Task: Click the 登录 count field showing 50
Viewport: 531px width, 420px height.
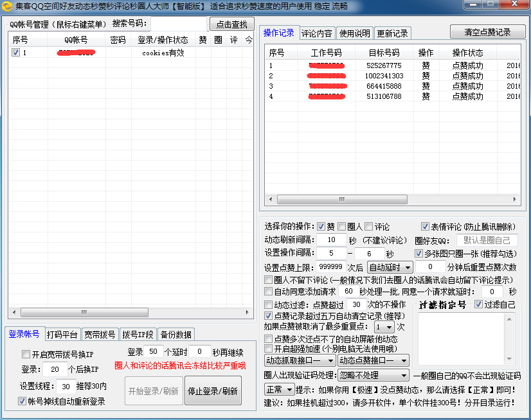Action: point(154,352)
